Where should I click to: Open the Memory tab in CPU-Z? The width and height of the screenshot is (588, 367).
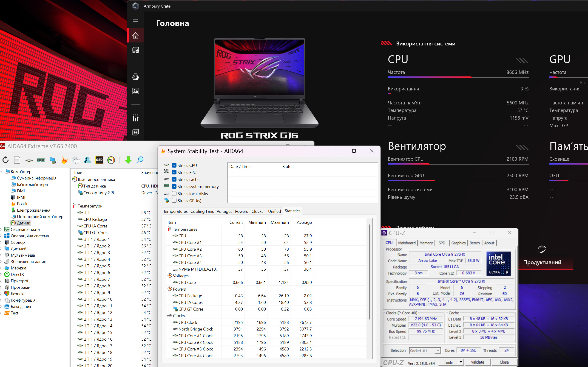click(426, 243)
